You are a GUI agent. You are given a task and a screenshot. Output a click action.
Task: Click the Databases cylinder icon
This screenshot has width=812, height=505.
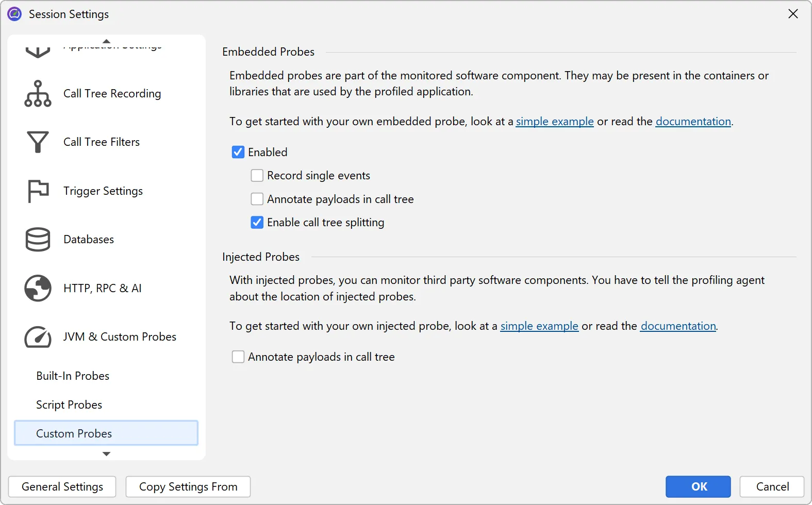pyautogui.click(x=38, y=240)
